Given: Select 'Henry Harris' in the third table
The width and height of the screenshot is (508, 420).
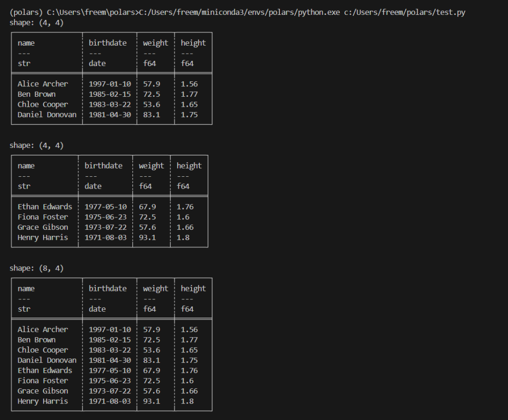Looking at the screenshot, I should click(x=43, y=401).
